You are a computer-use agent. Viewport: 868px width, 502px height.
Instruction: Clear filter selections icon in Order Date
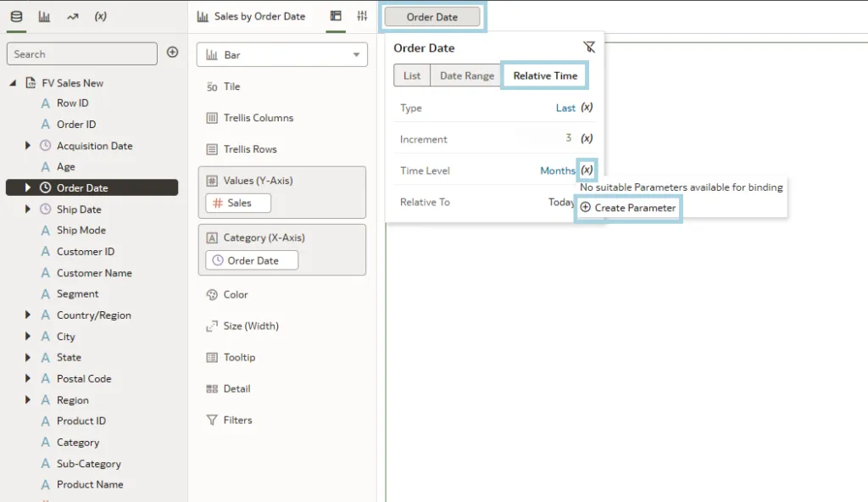[x=589, y=47]
